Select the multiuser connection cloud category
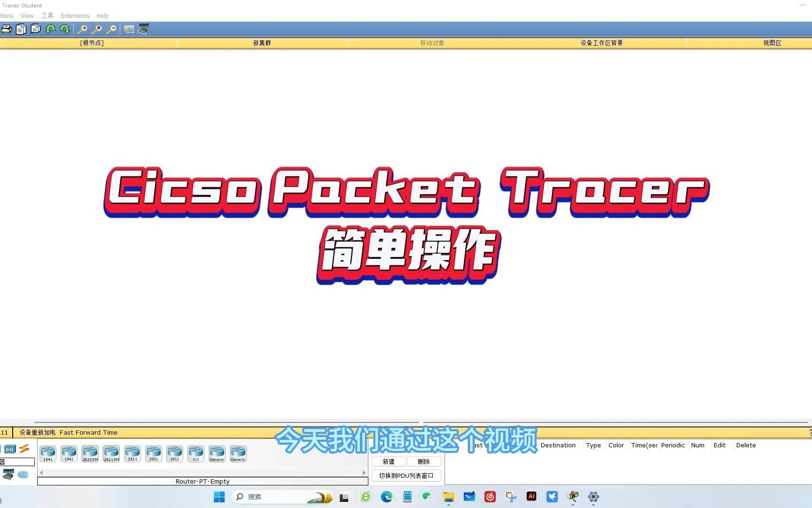The height and width of the screenshot is (508, 812). pyautogui.click(x=23, y=475)
